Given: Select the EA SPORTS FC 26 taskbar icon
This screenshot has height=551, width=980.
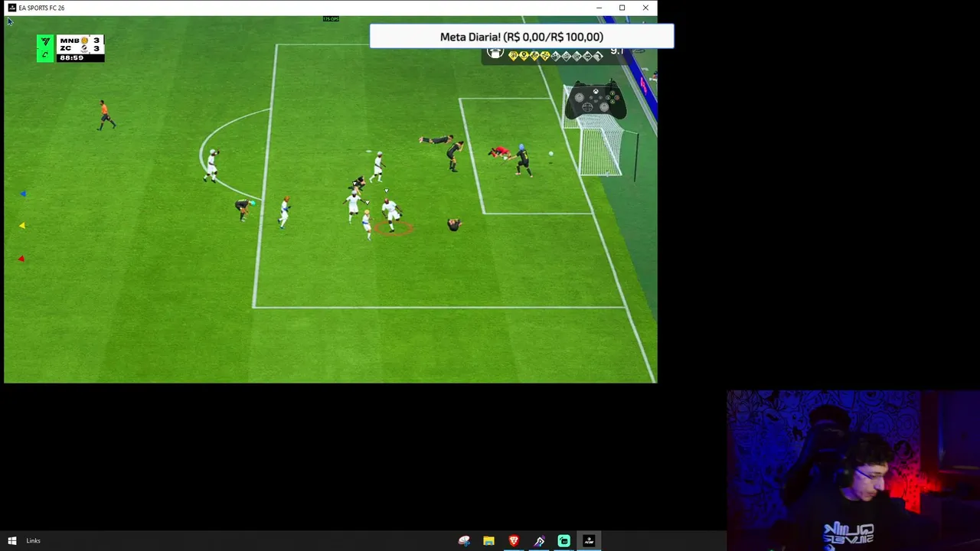Looking at the screenshot, I should click(x=589, y=541).
